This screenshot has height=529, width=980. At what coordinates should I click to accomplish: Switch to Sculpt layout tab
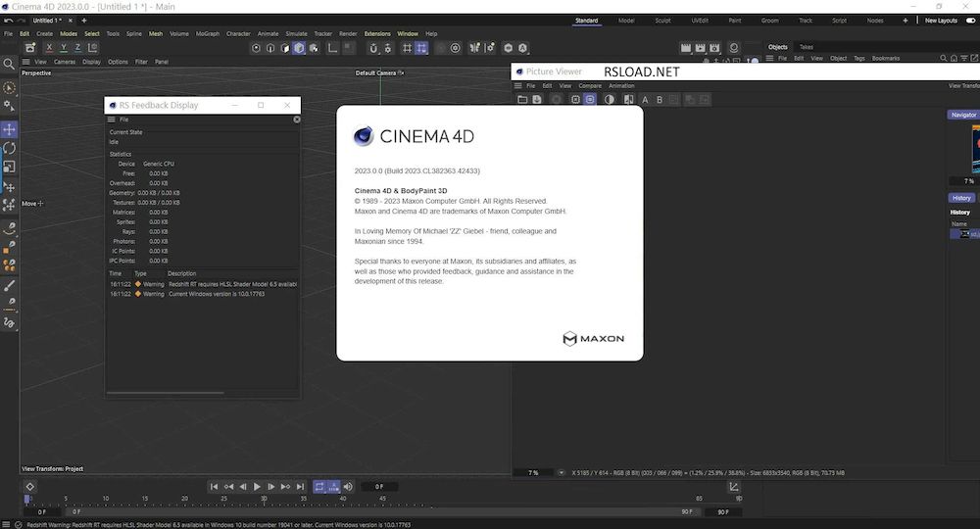662,21
